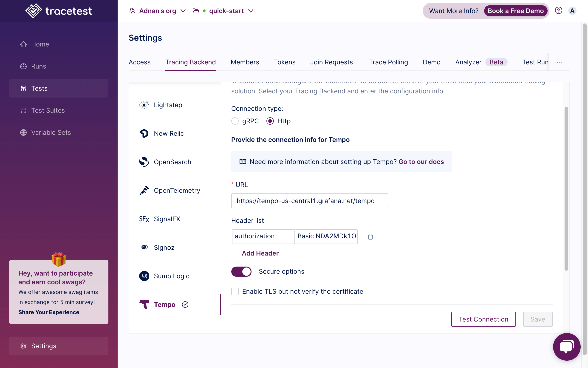The height and width of the screenshot is (368, 588).
Task: Show more settings tabs via ellipsis
Action: (559, 62)
